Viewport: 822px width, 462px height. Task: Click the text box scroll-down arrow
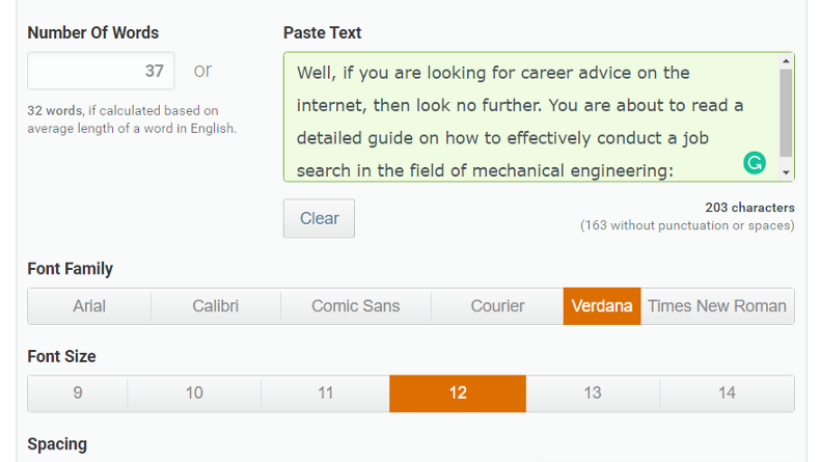tap(787, 173)
